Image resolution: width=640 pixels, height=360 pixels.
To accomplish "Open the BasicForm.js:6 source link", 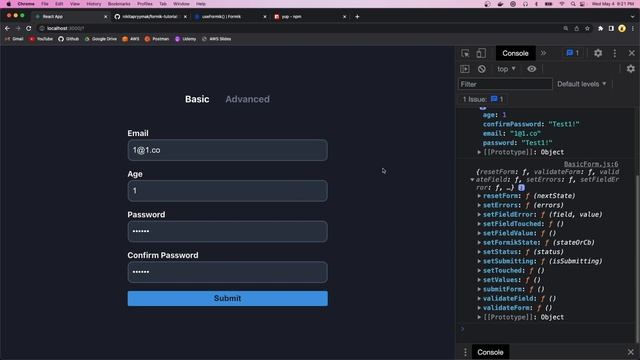I will (x=591, y=164).
